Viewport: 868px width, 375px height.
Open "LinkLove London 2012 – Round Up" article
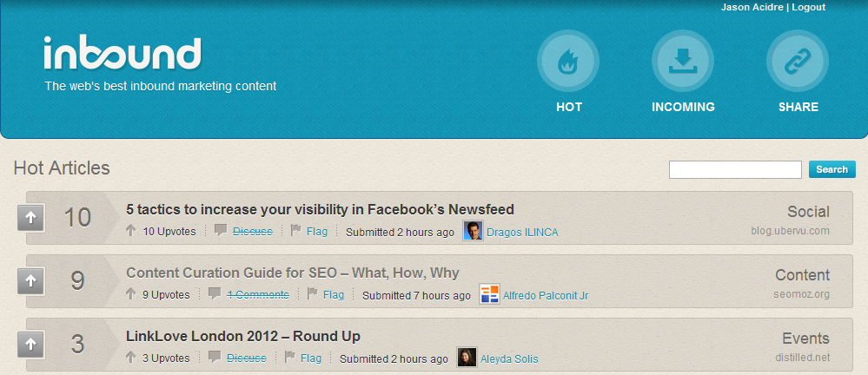pyautogui.click(x=243, y=336)
